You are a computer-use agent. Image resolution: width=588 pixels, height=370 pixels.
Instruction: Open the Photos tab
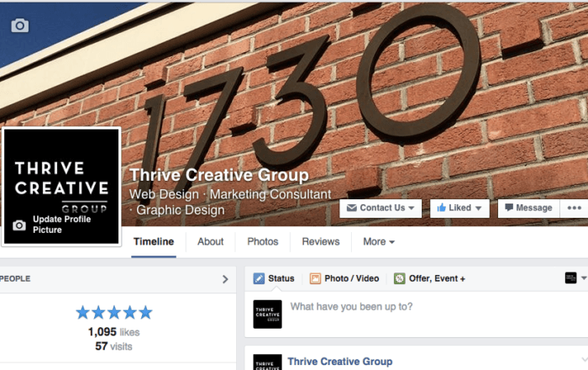(262, 241)
